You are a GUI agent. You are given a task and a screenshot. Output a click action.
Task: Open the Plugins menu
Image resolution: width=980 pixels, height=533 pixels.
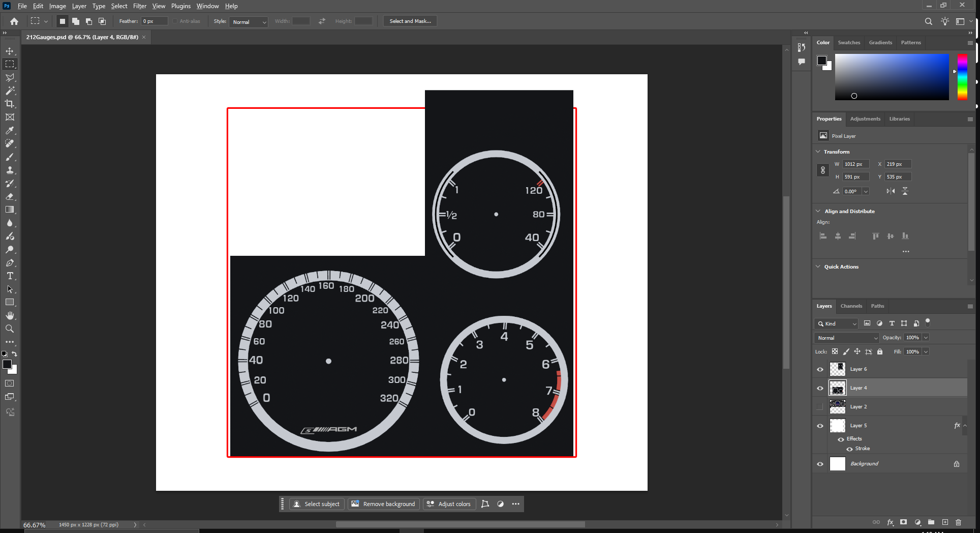181,6
